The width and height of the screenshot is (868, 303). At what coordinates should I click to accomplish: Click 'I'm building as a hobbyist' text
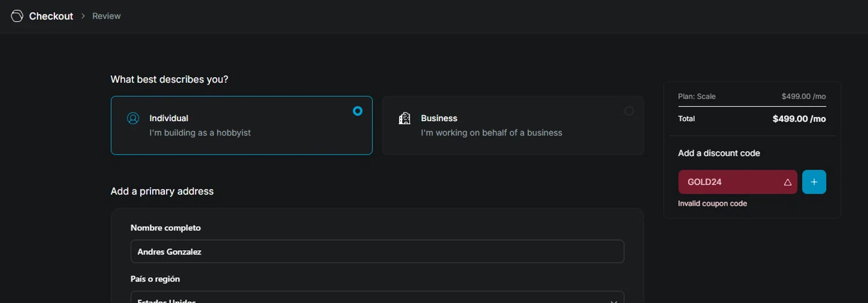click(200, 133)
